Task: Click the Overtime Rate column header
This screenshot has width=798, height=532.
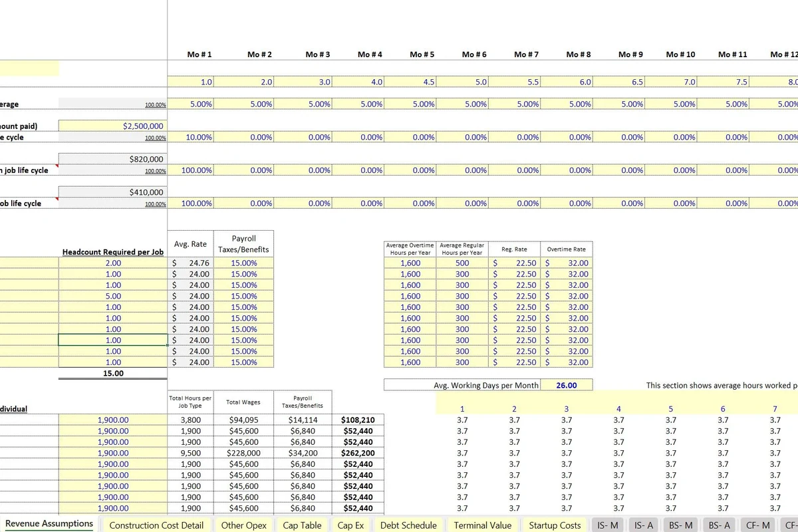Action: tap(566, 249)
